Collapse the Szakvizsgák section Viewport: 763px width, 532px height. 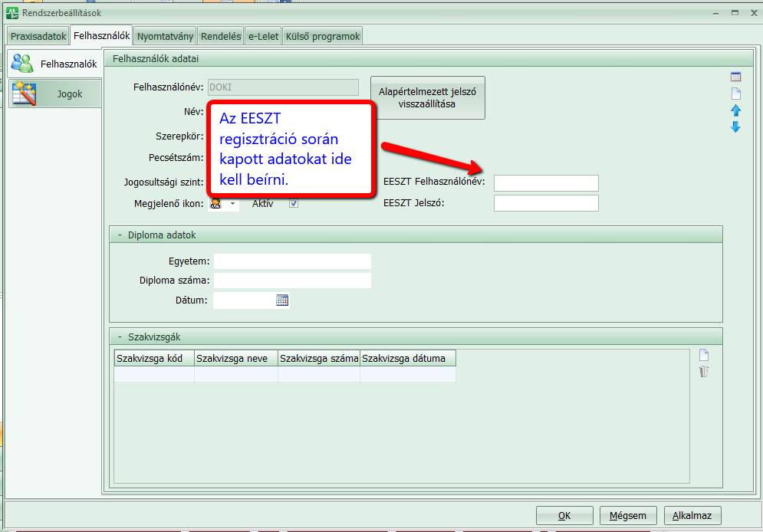(120, 337)
